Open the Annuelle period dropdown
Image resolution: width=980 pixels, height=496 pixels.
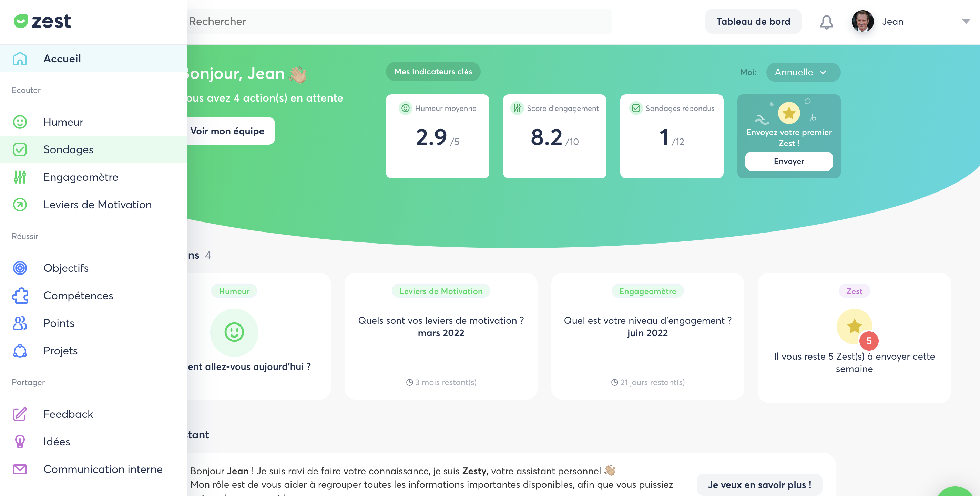pyautogui.click(x=803, y=72)
